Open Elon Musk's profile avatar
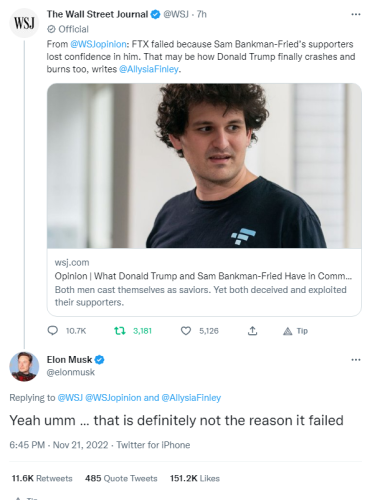The width and height of the screenshot is (370, 500). click(x=24, y=366)
